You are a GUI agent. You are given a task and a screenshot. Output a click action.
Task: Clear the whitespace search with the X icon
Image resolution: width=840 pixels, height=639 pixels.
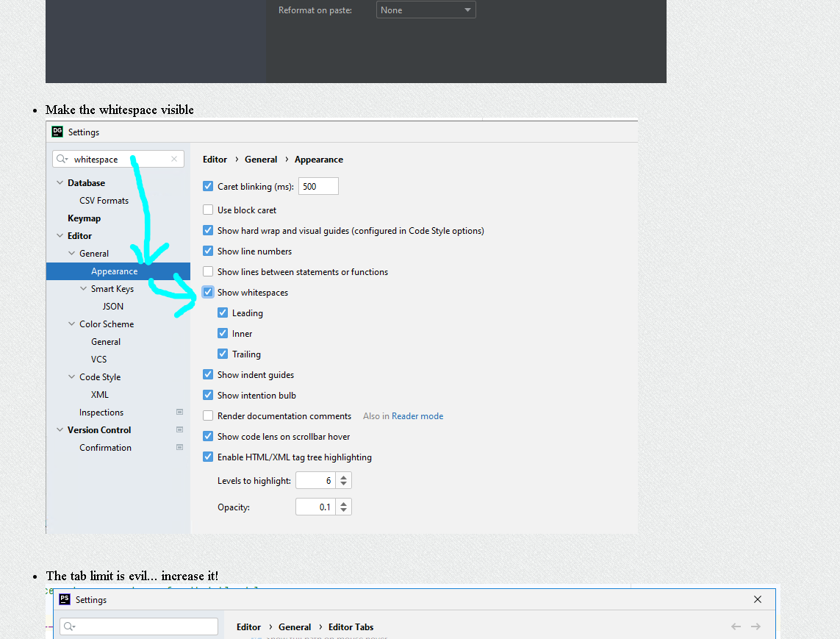click(174, 159)
